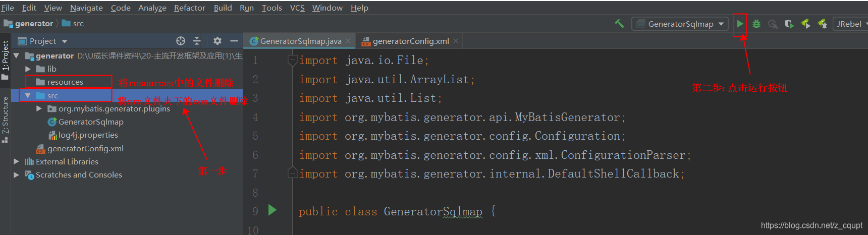This screenshot has height=235, width=868.
Task: Open the Analyze menu
Action: point(152,8)
